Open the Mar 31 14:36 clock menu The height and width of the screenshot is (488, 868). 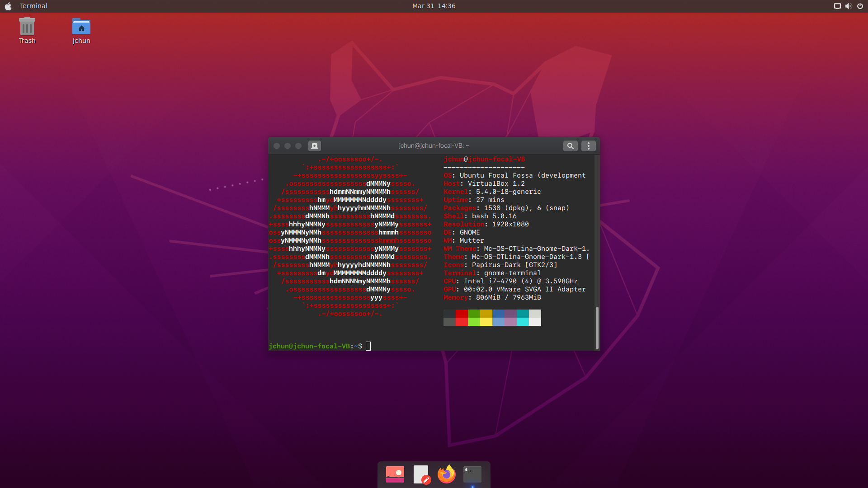tap(434, 6)
